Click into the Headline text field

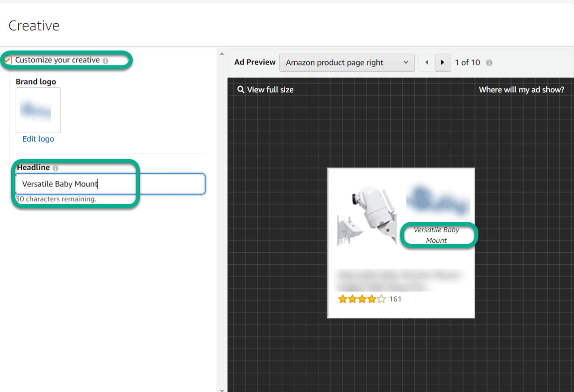(x=110, y=184)
